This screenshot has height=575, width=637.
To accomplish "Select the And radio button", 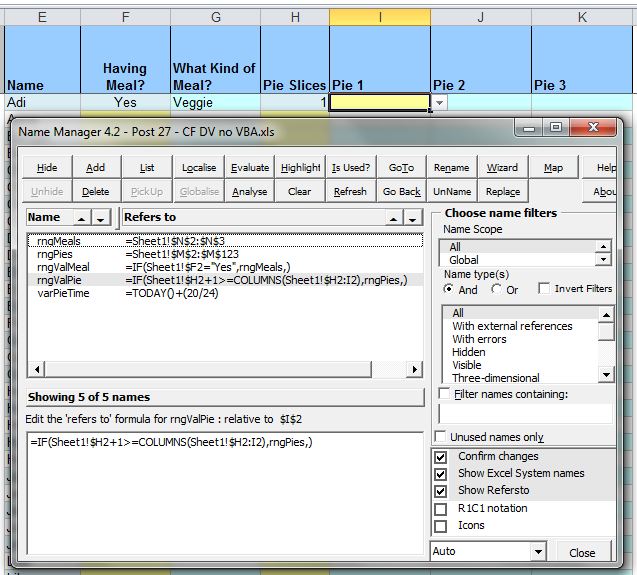I will [448, 289].
